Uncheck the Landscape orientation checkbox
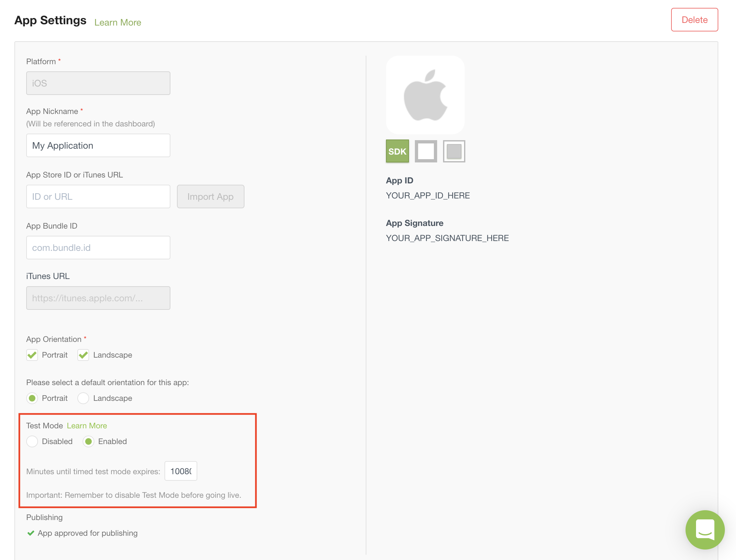736x560 pixels. point(83,355)
